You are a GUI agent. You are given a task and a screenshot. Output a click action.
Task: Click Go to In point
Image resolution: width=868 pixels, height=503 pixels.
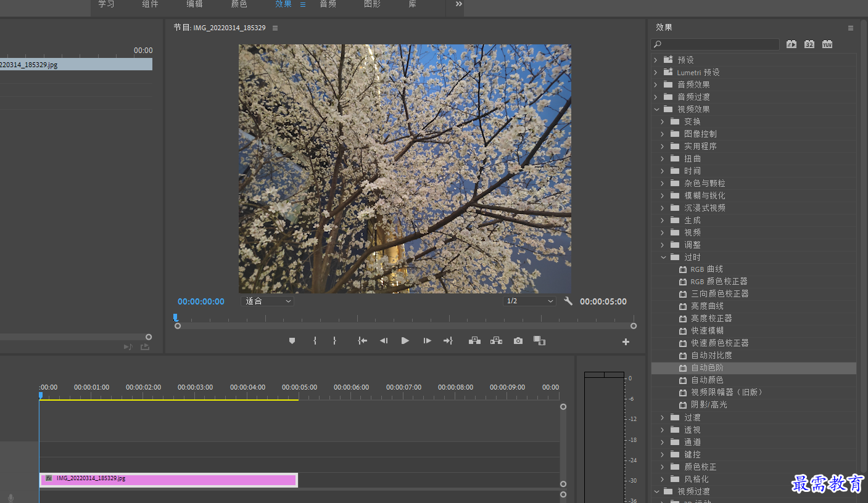click(363, 341)
